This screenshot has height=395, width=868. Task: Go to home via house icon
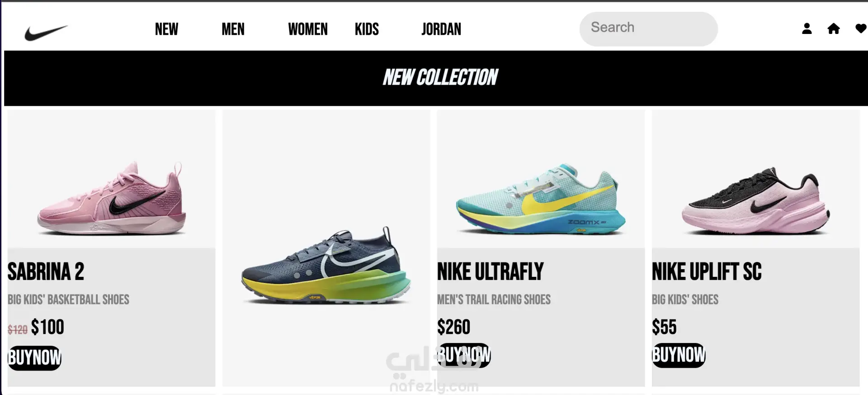[x=834, y=29]
